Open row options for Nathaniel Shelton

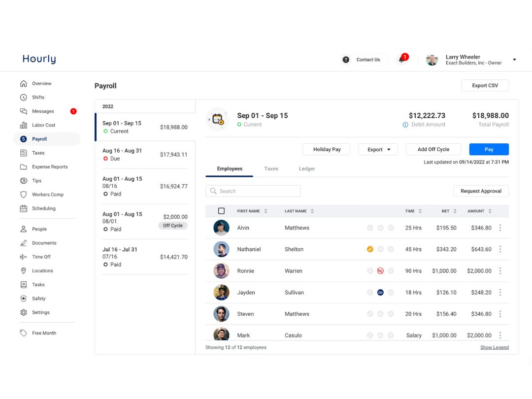tap(500, 249)
